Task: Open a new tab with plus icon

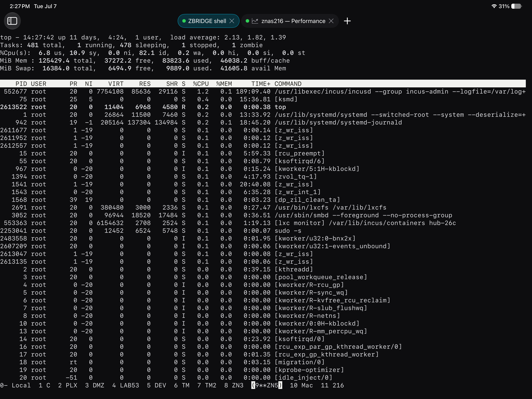Action: pyautogui.click(x=347, y=21)
